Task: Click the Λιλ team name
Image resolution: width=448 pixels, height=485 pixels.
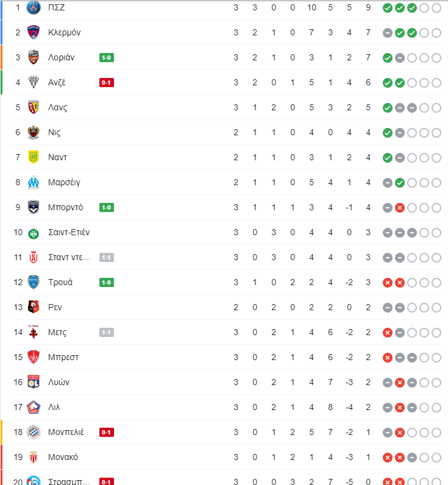Action: click(x=54, y=408)
